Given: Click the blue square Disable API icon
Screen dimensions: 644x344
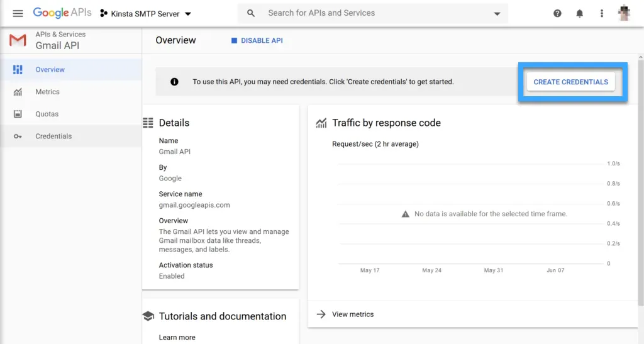Looking at the screenshot, I should [x=234, y=41].
